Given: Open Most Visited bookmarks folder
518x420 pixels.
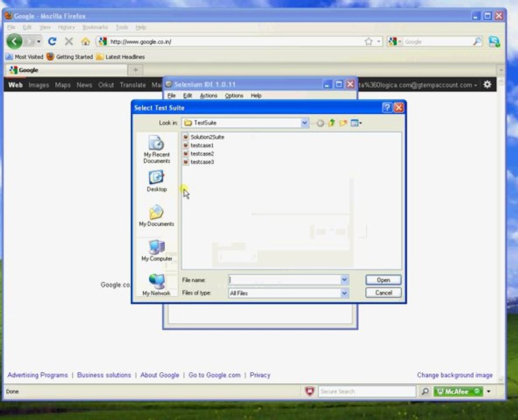Looking at the screenshot, I should (x=24, y=57).
